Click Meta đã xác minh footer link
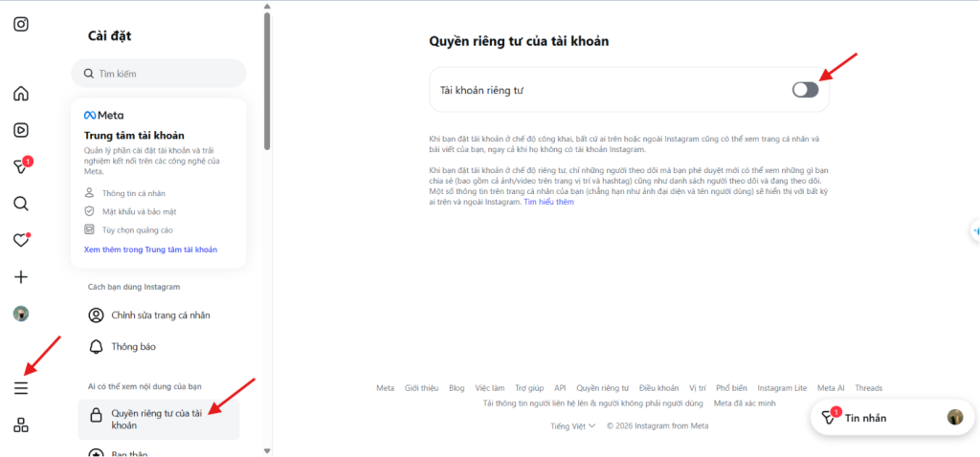Screen dimensions: 980x457 (x=745, y=403)
